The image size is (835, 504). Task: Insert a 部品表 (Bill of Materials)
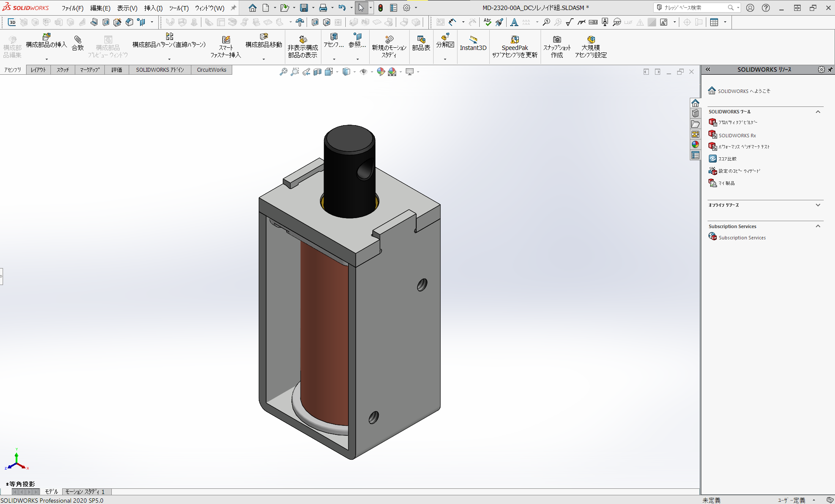[x=421, y=43]
